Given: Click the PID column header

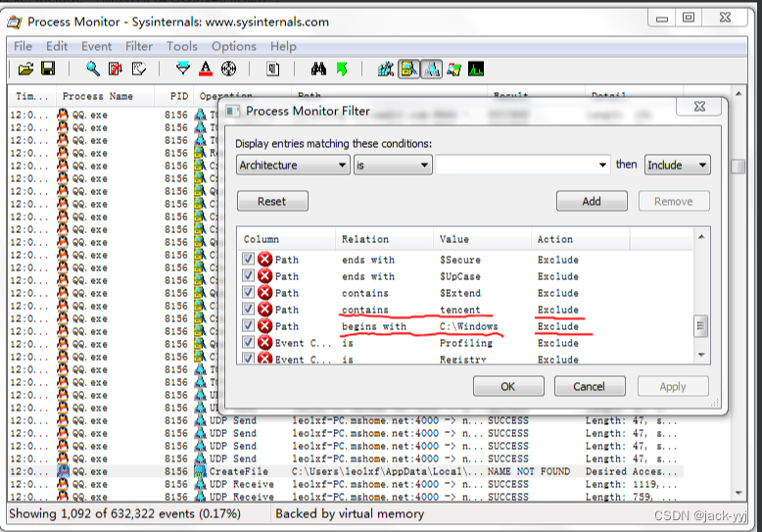Looking at the screenshot, I should coord(174,96).
